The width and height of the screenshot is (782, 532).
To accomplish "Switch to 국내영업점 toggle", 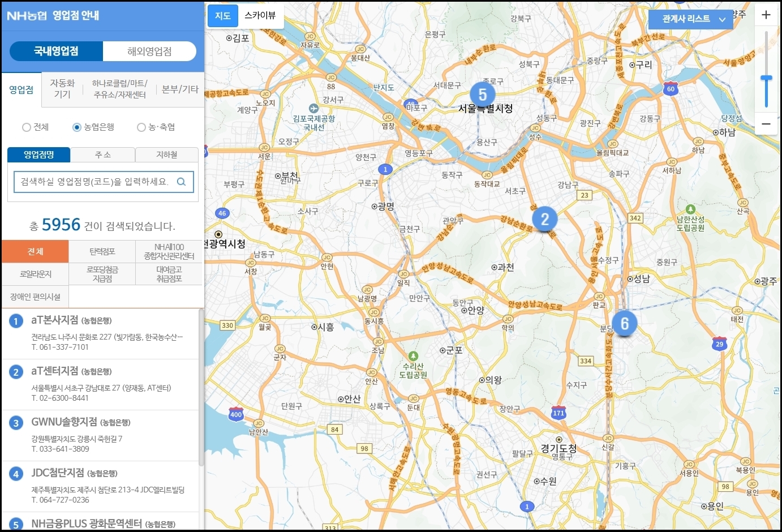I will coord(56,51).
